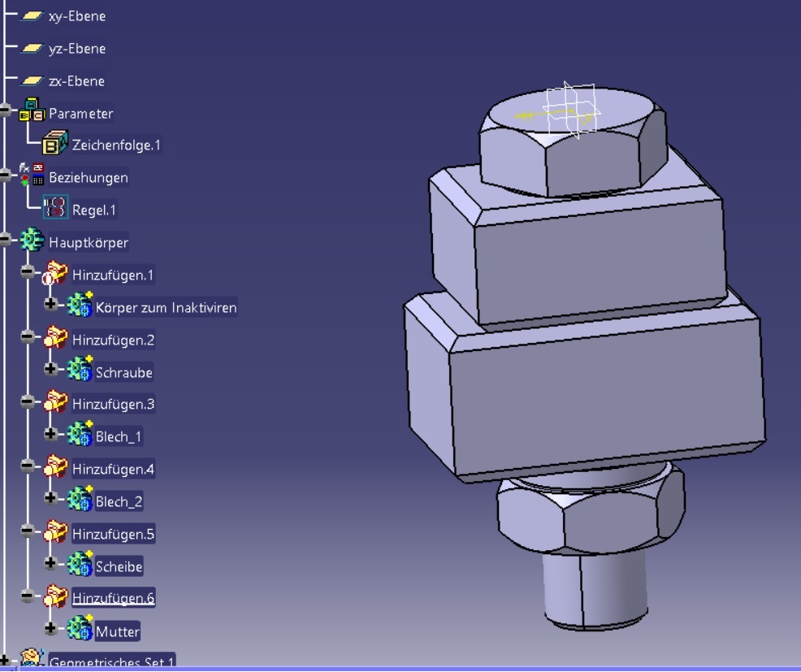
Task: Click the Scheibe body icon
Action: click(79, 564)
